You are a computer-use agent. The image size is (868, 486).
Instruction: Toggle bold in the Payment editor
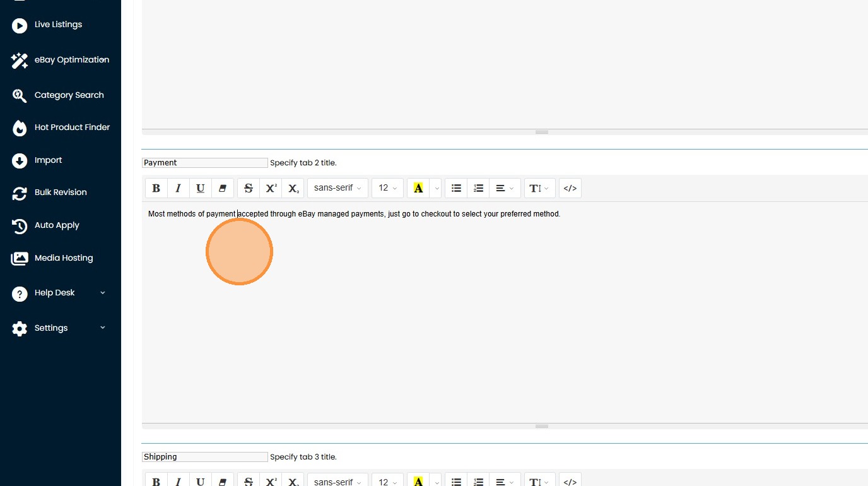tap(156, 188)
